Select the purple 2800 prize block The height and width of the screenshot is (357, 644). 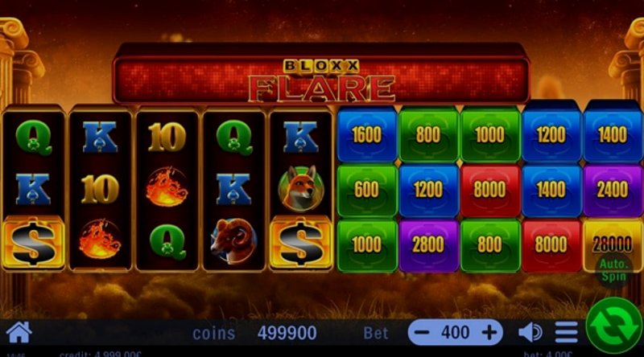[428, 245]
